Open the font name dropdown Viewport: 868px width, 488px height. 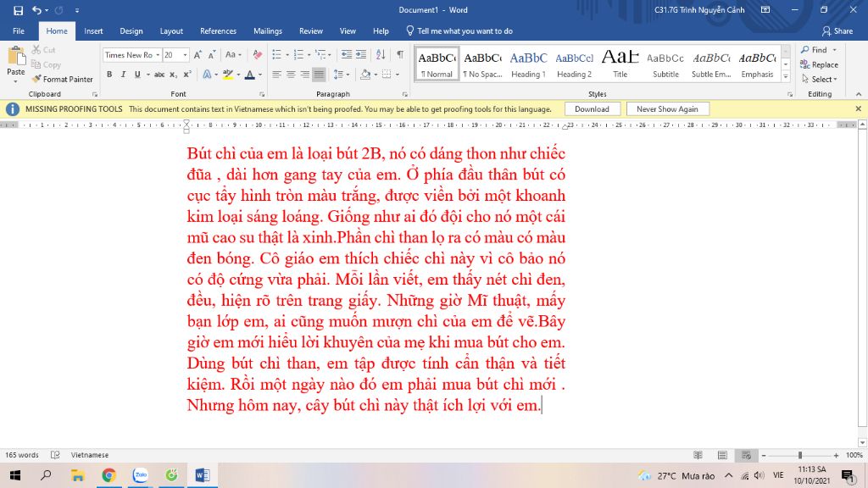point(158,55)
